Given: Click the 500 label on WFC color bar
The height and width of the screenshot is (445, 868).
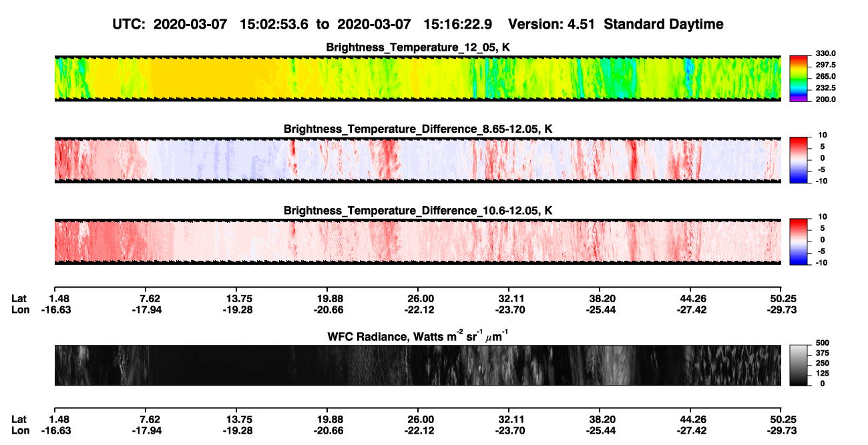Looking at the screenshot, I should point(823,344).
